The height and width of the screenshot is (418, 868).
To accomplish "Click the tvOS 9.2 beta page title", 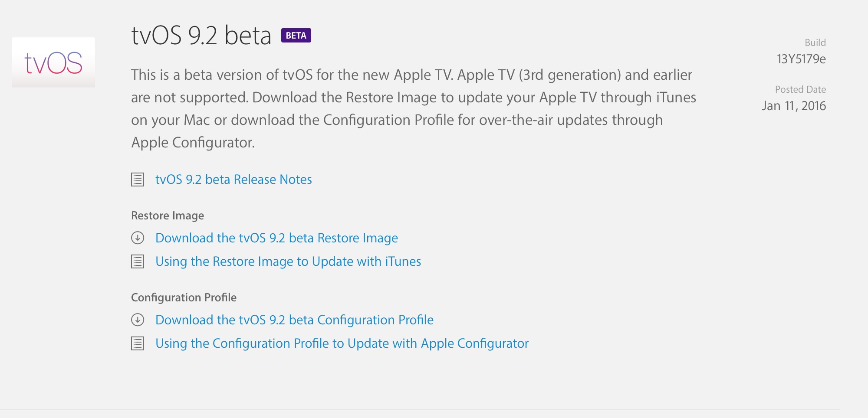I will pos(201,36).
